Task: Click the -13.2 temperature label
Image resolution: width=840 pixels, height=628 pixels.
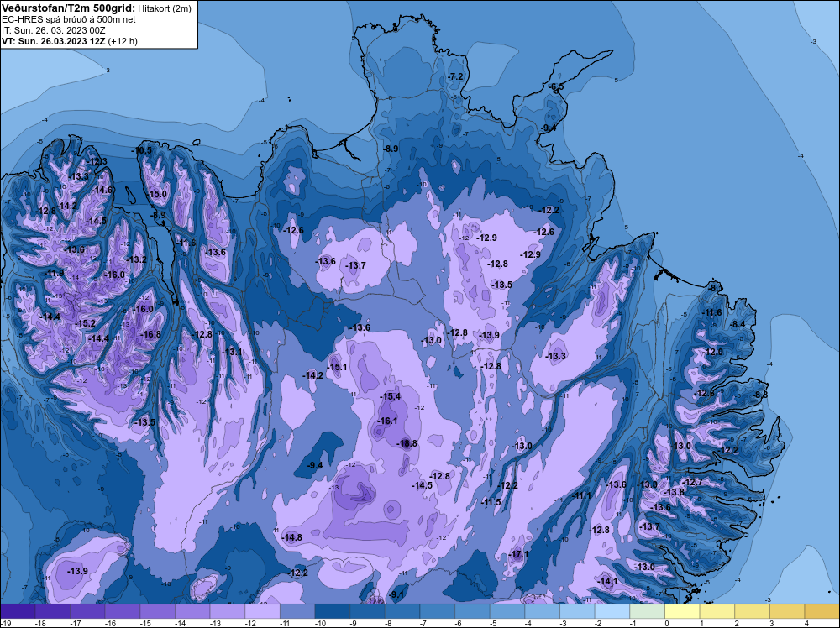Action: coord(136,259)
